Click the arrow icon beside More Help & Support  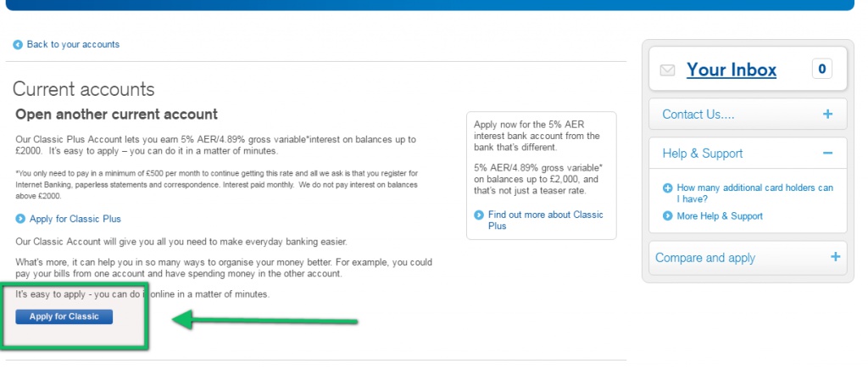coord(667,216)
